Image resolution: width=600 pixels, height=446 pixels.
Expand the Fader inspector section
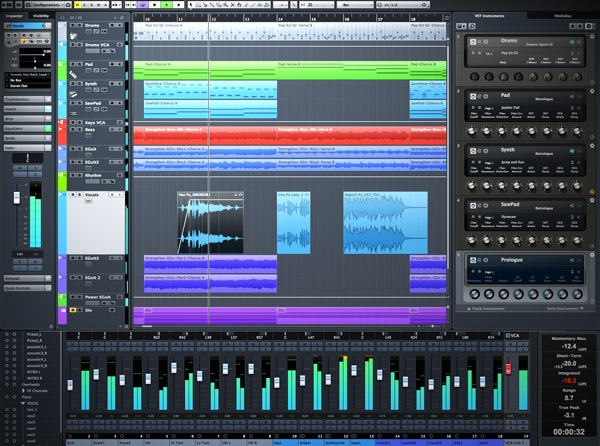(x=28, y=148)
